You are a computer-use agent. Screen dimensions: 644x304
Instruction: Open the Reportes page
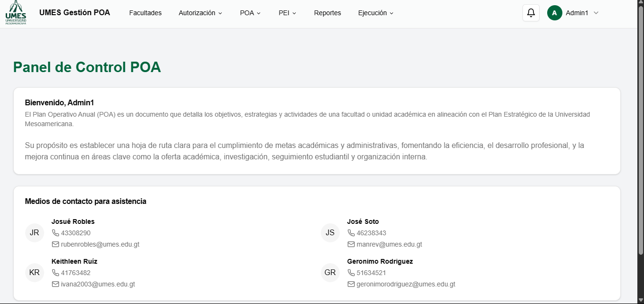pyautogui.click(x=327, y=13)
